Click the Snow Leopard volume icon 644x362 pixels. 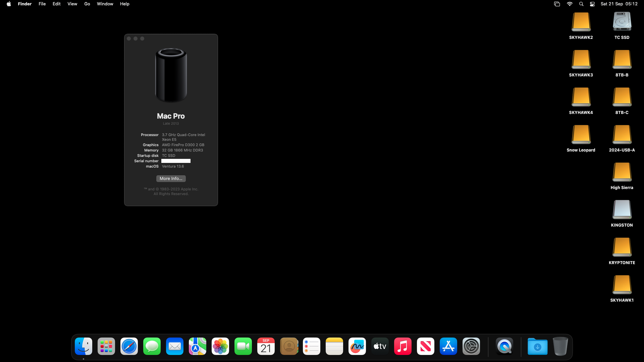point(581,134)
